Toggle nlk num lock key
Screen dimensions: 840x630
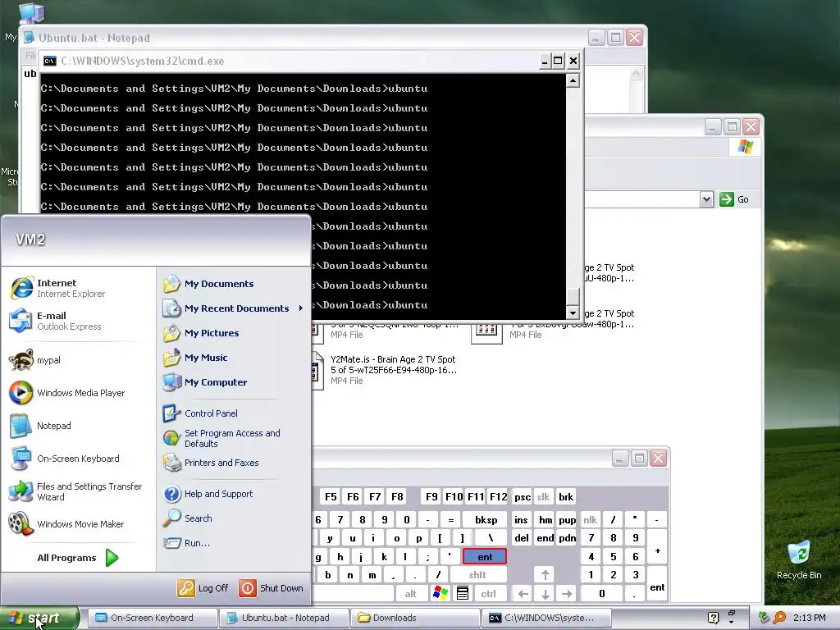pyautogui.click(x=591, y=519)
